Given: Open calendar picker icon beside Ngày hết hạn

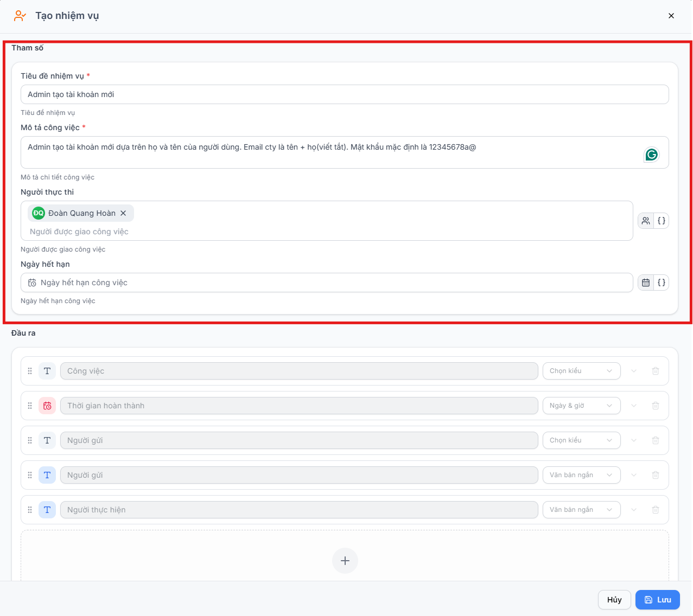Looking at the screenshot, I should (646, 283).
